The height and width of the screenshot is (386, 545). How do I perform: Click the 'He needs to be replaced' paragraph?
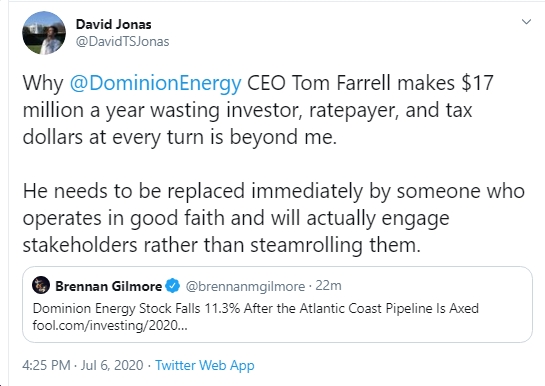tap(274, 218)
